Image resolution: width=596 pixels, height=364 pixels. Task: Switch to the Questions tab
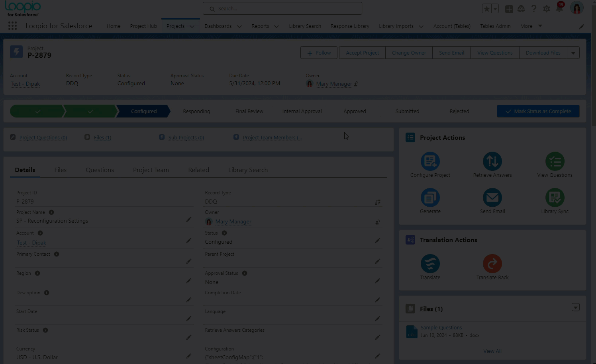pyautogui.click(x=100, y=170)
